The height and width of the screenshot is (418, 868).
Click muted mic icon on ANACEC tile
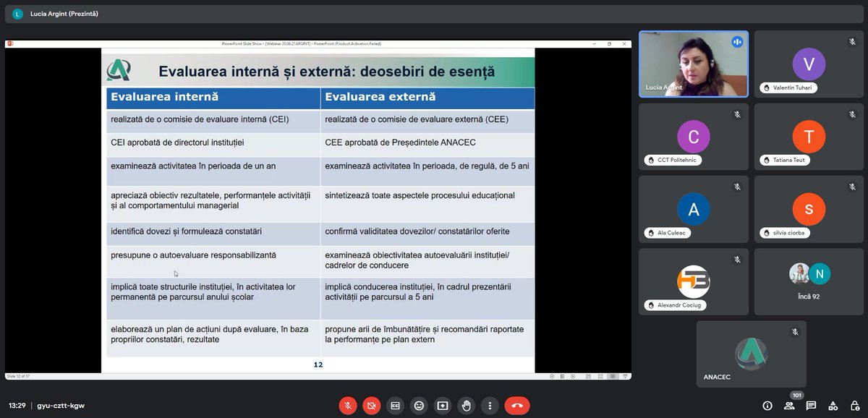[x=795, y=332]
